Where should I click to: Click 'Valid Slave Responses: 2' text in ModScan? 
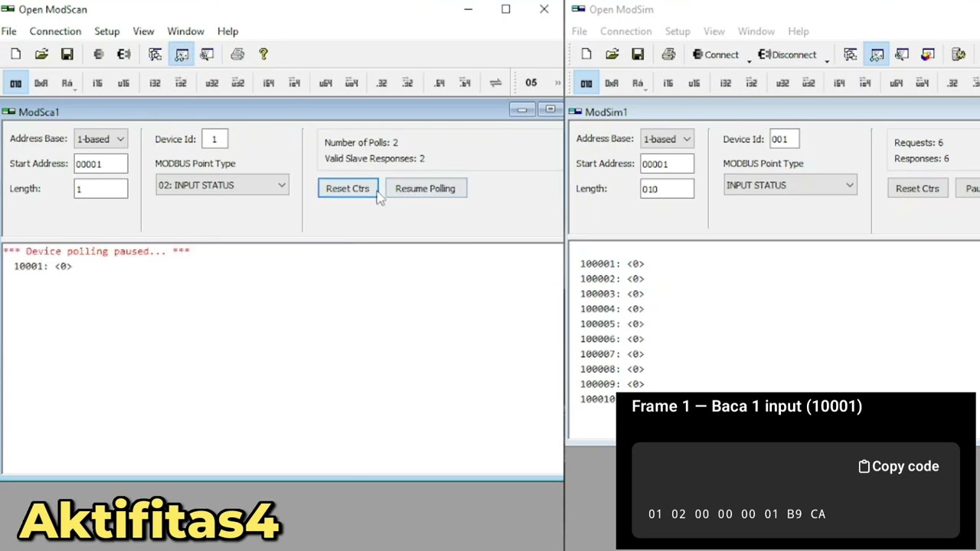coord(374,158)
